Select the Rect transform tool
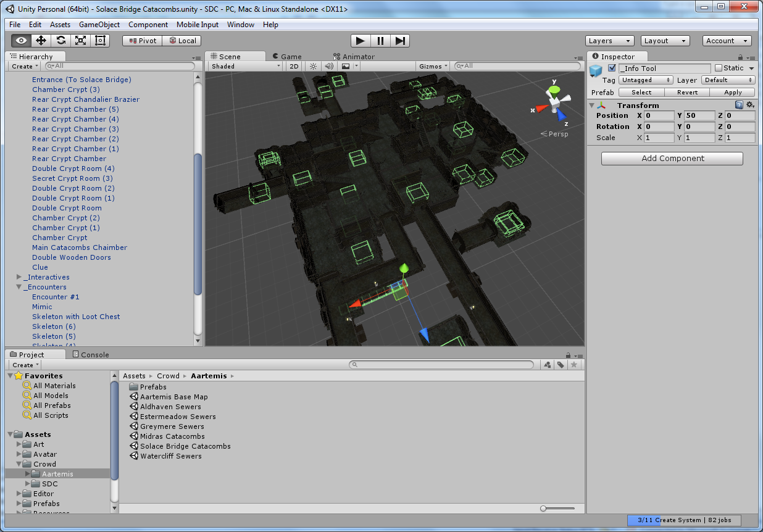The width and height of the screenshot is (763, 532). click(x=100, y=41)
